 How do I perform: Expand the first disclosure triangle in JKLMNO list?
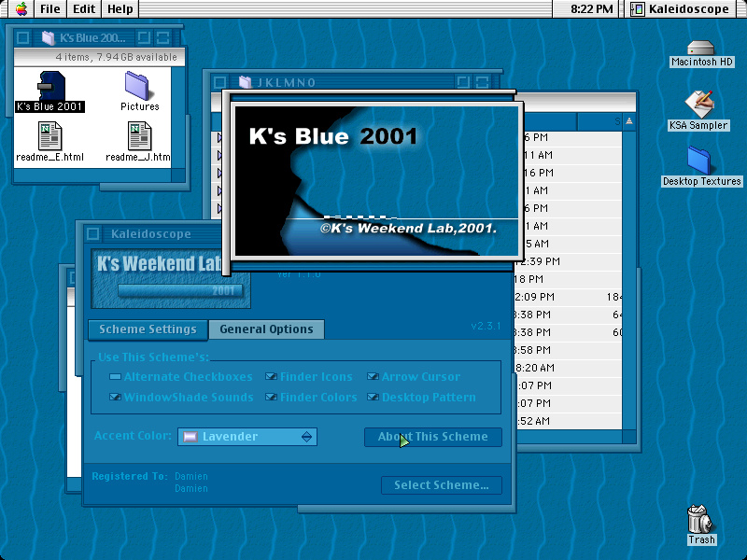219,137
